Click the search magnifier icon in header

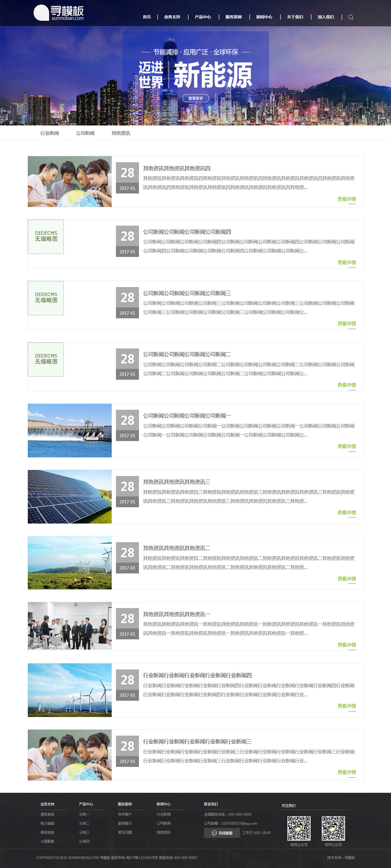tap(351, 17)
